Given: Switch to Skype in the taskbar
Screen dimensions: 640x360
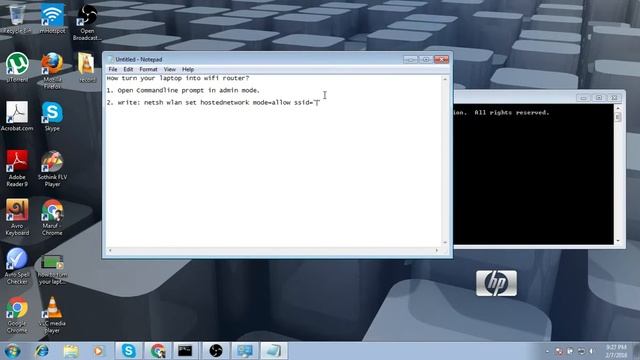Looking at the screenshot, I should (129, 351).
